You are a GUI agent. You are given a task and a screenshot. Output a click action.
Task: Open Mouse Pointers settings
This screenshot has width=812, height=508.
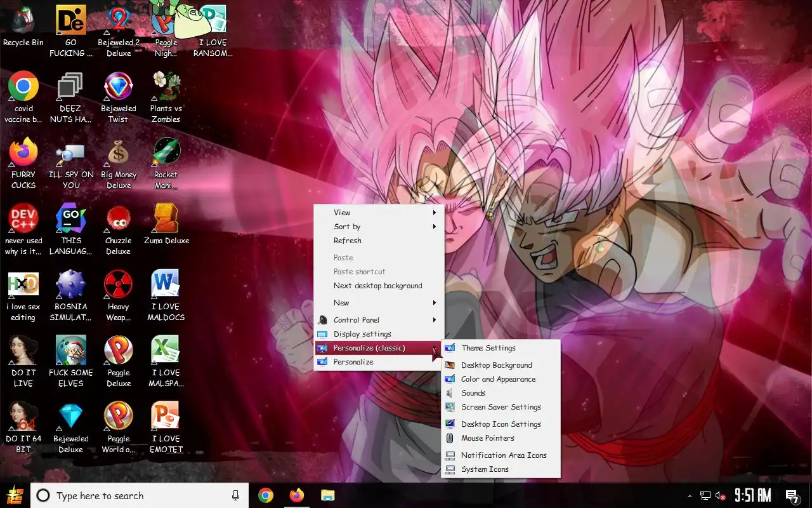[x=501, y=438]
